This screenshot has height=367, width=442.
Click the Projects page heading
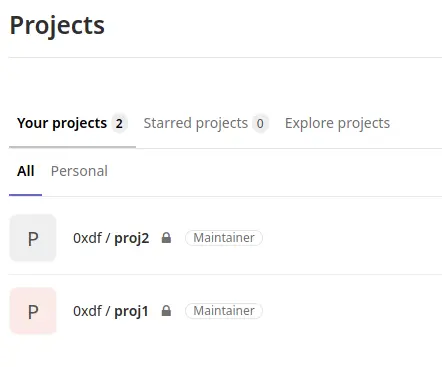coord(57,25)
